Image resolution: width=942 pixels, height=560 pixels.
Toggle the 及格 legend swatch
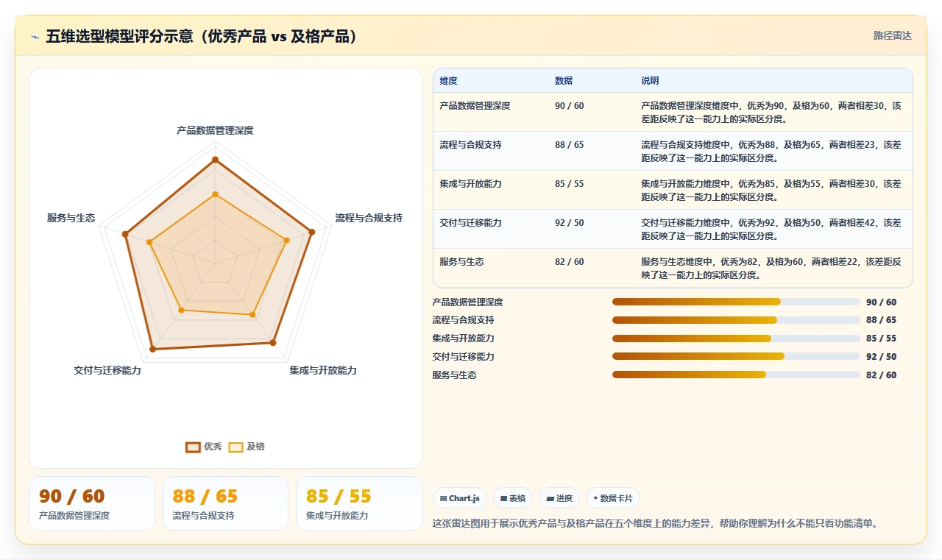coord(235,447)
